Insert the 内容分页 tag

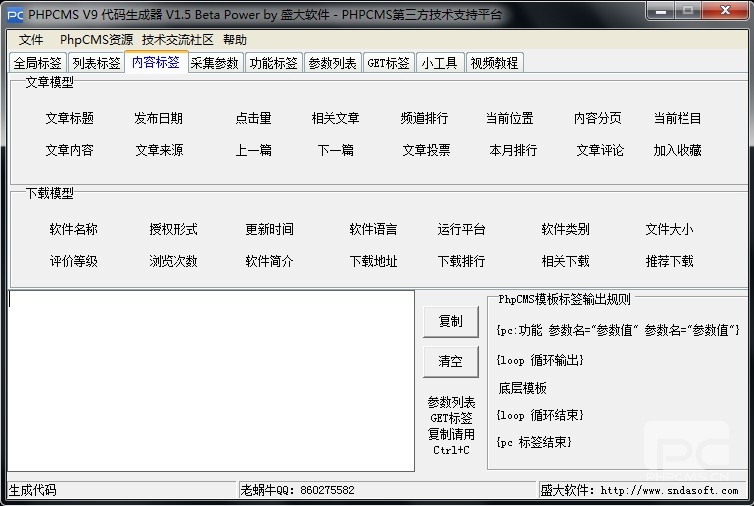598,118
